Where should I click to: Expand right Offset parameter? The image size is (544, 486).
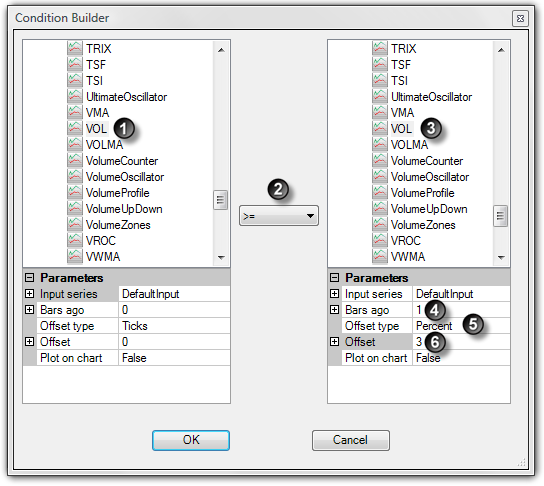[334, 342]
